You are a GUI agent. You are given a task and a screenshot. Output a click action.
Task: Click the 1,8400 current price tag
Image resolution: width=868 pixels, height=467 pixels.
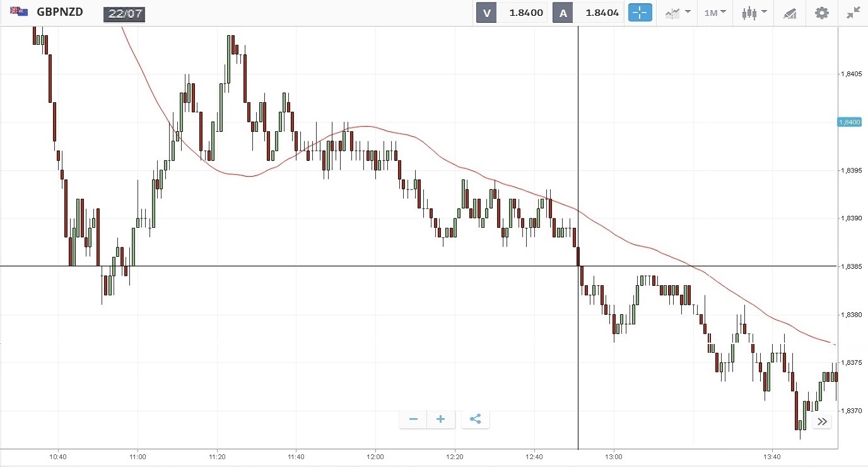pos(849,122)
